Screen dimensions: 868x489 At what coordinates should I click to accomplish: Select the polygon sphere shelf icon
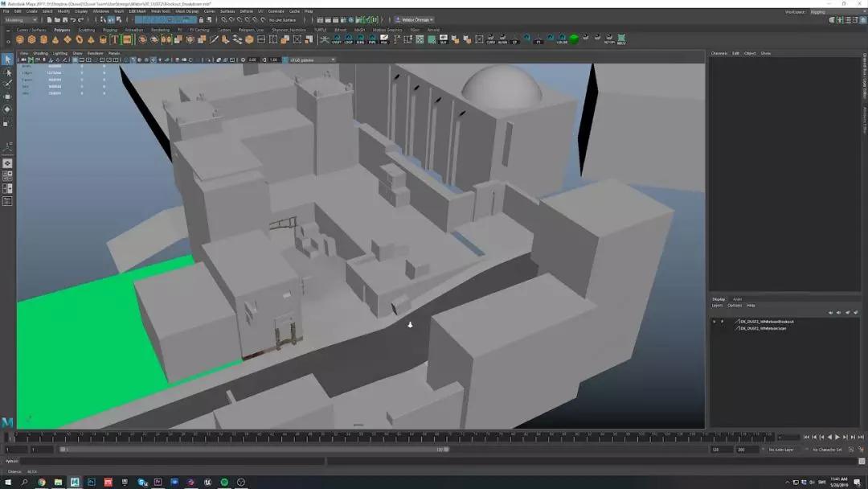[x=20, y=39]
